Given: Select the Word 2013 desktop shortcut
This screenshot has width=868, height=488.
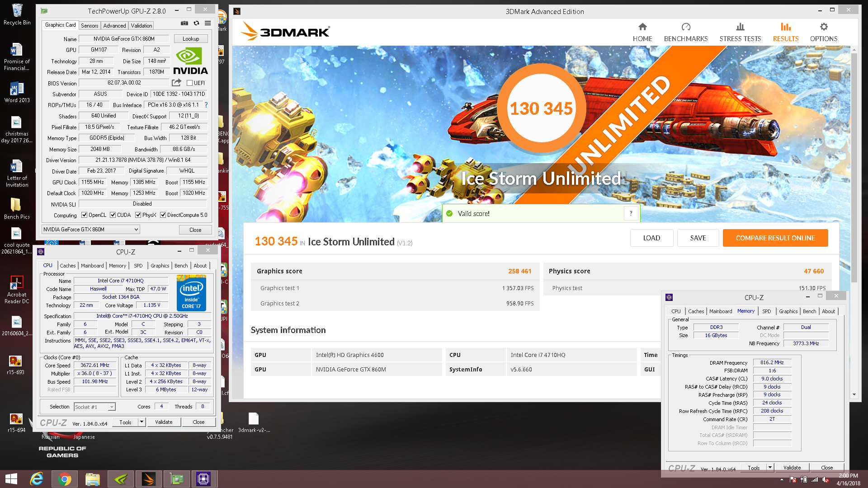Looking at the screenshot, I should pos(17,92).
